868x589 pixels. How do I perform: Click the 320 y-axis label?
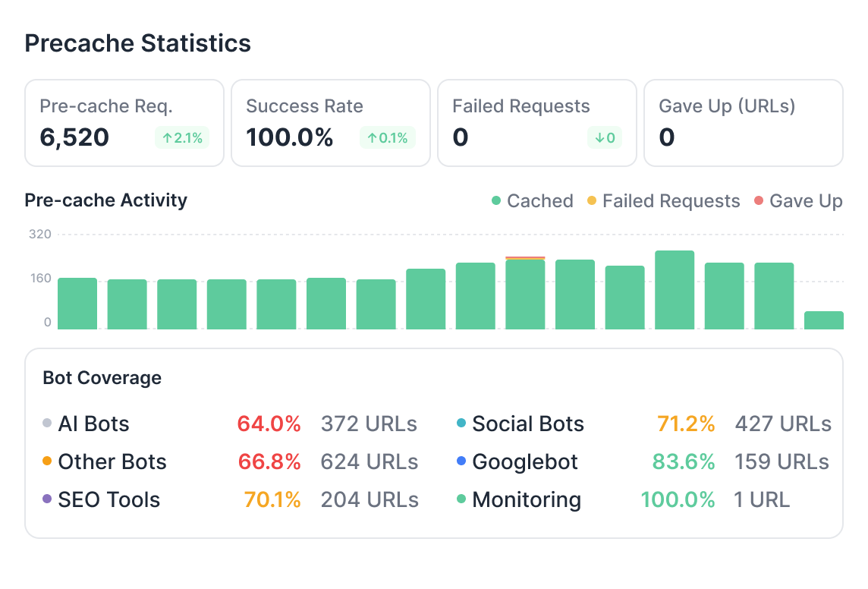point(40,235)
